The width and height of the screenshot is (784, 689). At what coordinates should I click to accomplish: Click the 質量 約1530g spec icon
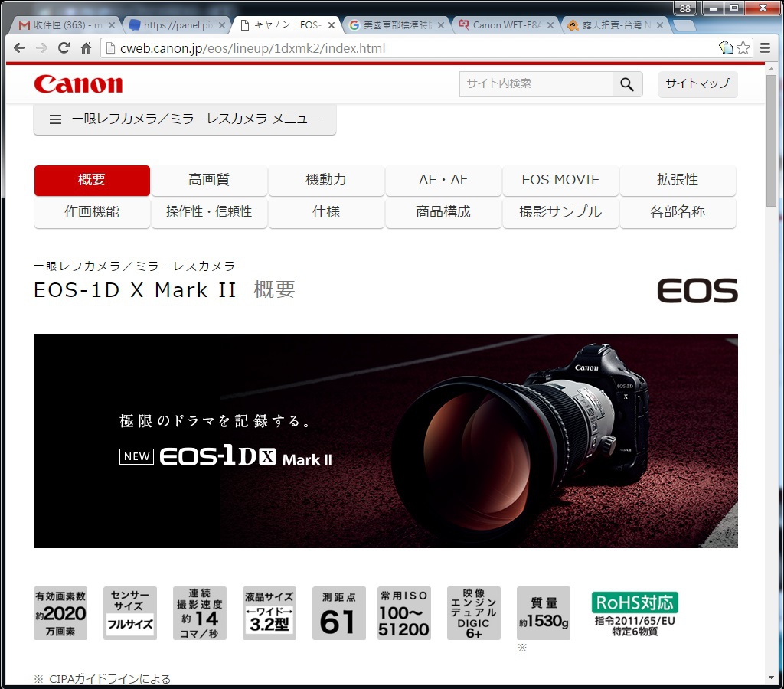point(544,613)
